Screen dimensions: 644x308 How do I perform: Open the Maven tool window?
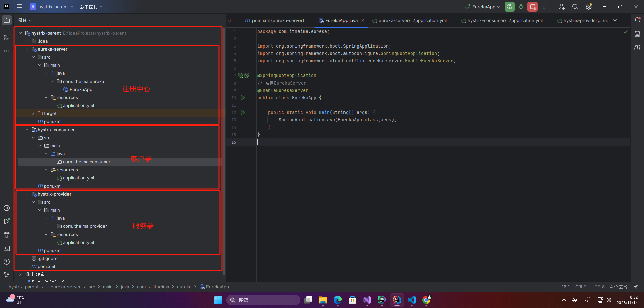coord(637,47)
